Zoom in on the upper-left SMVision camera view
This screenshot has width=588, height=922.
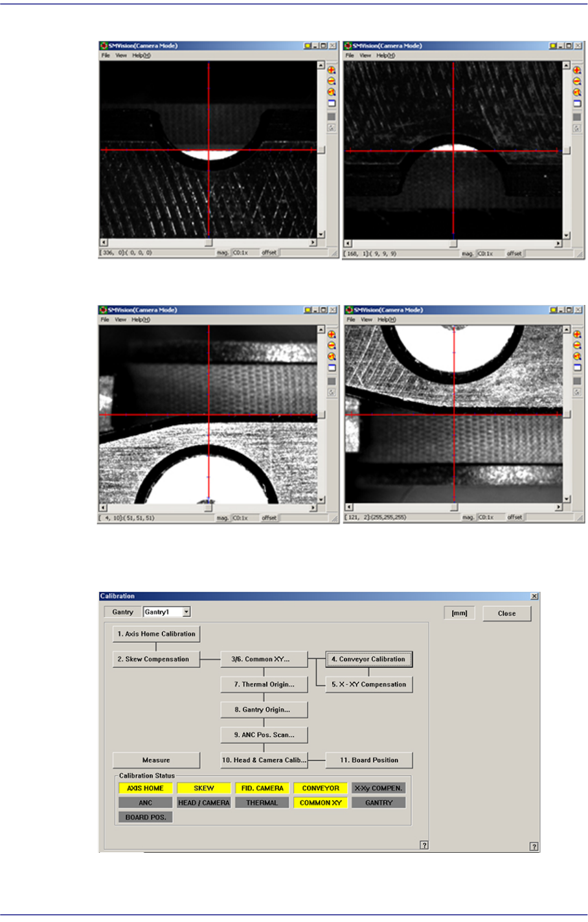coord(332,70)
